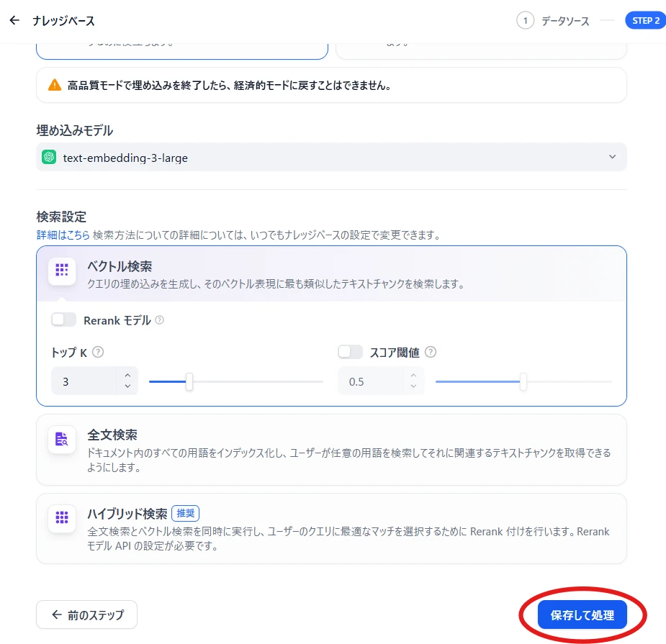Click the help icon next to トップ K
This screenshot has width=666, height=644.
[x=99, y=352]
